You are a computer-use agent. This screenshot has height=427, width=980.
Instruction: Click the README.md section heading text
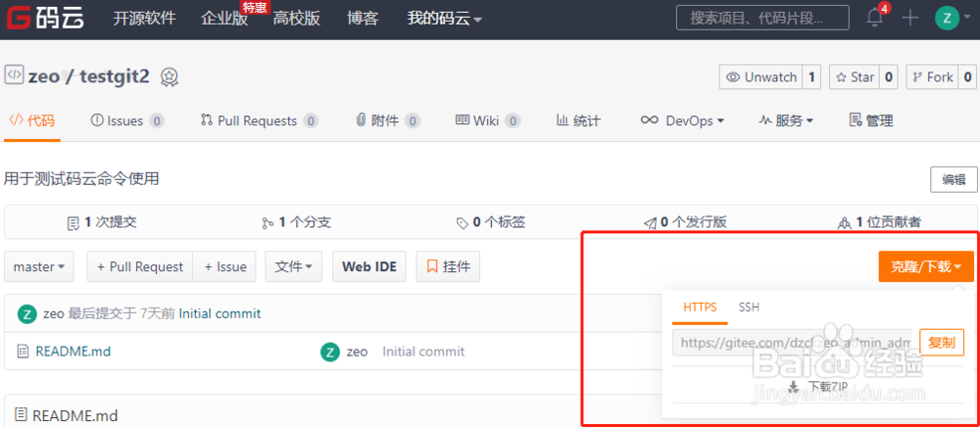75,415
